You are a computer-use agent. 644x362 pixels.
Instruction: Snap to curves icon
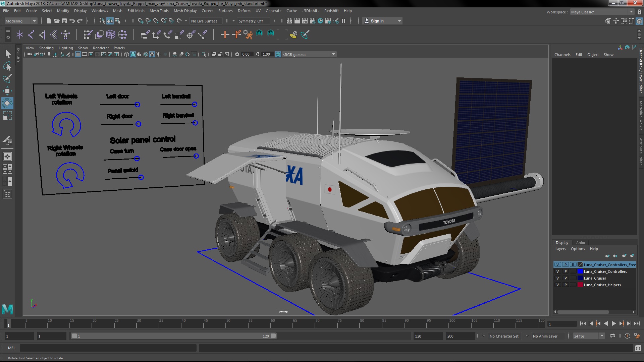pyautogui.click(x=148, y=21)
